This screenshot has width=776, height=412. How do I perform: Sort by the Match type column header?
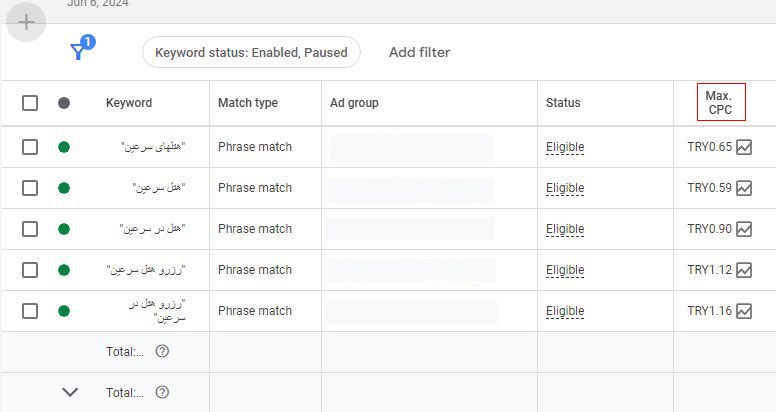tap(248, 103)
